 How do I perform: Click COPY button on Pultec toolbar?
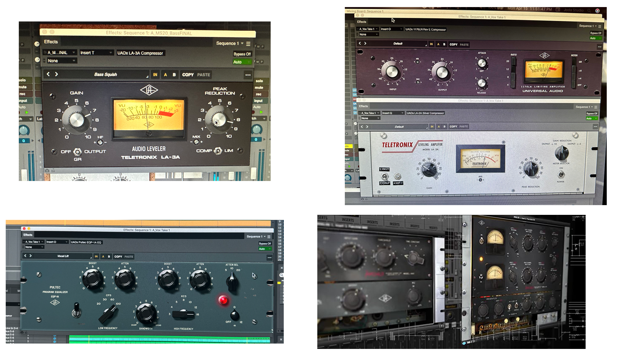point(118,256)
